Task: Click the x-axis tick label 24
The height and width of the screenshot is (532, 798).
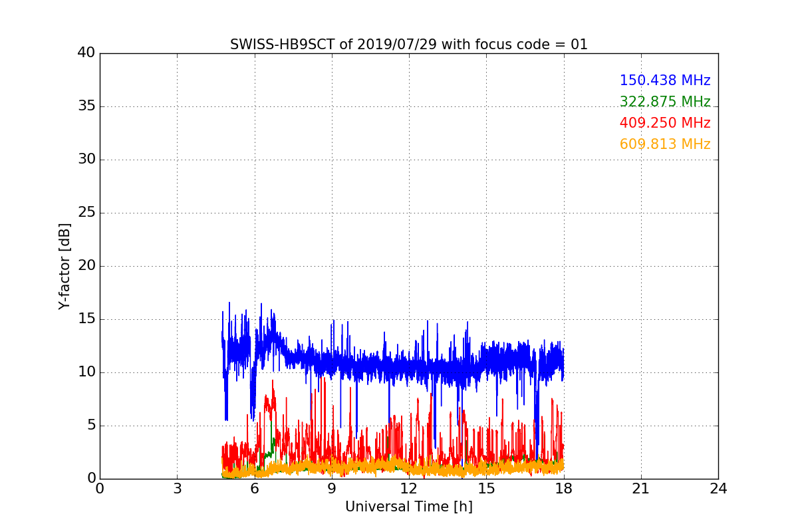Action: tap(718, 489)
